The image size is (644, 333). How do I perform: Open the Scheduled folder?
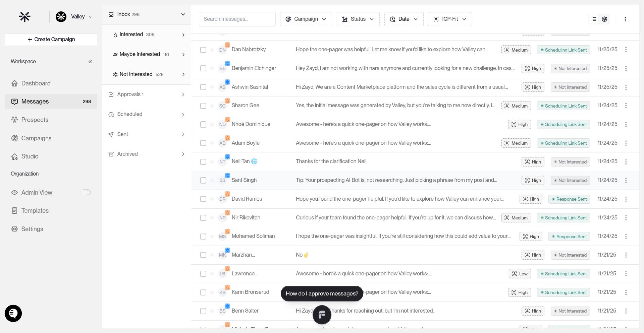pyautogui.click(x=147, y=114)
